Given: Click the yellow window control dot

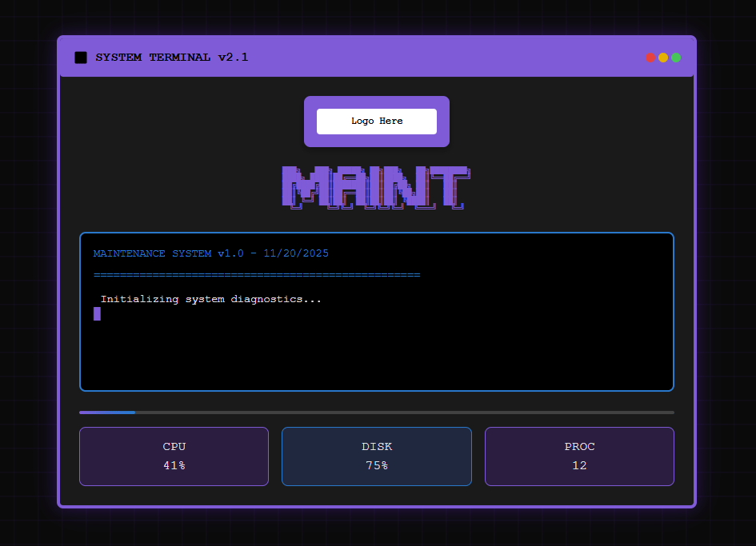Looking at the screenshot, I should click(x=663, y=58).
